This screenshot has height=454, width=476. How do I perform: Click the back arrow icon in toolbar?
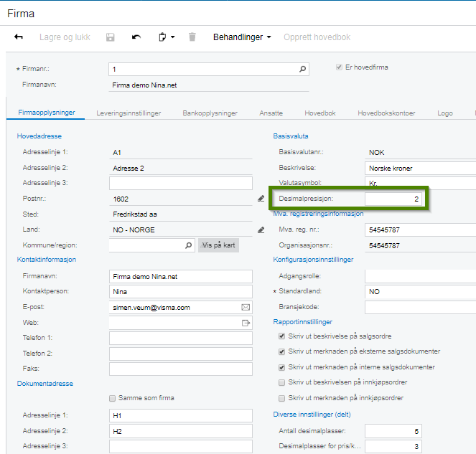[19, 37]
